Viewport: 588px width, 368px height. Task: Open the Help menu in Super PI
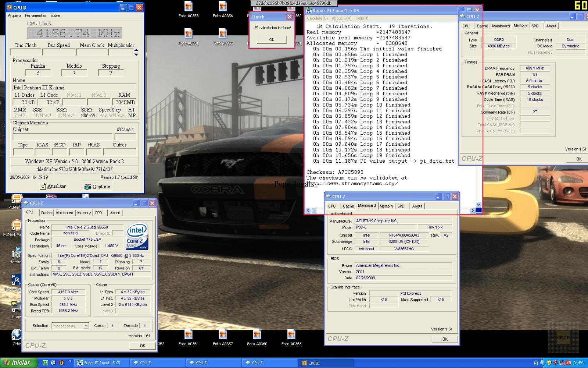click(x=362, y=18)
